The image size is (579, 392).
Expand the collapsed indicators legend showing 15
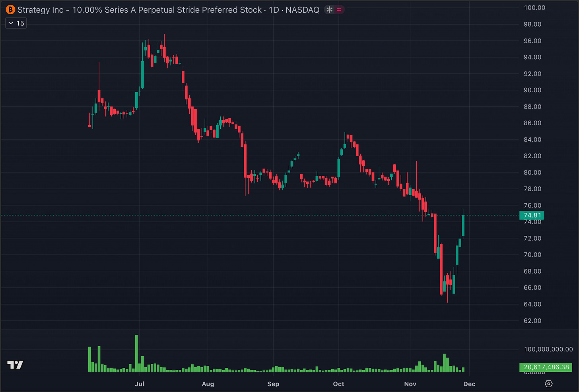(x=16, y=23)
